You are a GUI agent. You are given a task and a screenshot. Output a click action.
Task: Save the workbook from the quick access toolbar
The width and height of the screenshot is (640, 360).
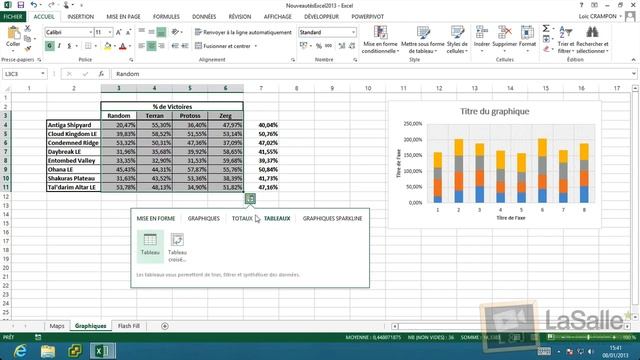tap(20, 5)
